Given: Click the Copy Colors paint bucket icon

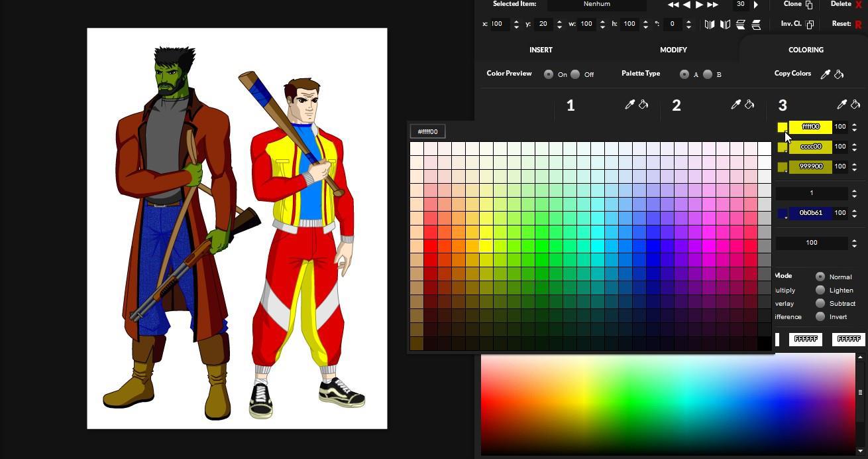Looking at the screenshot, I should click(839, 74).
